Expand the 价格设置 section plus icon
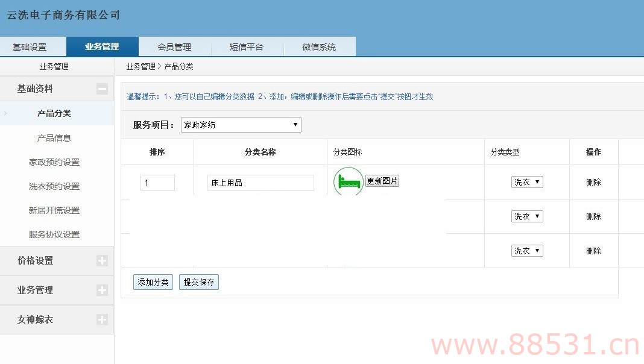 (103, 260)
